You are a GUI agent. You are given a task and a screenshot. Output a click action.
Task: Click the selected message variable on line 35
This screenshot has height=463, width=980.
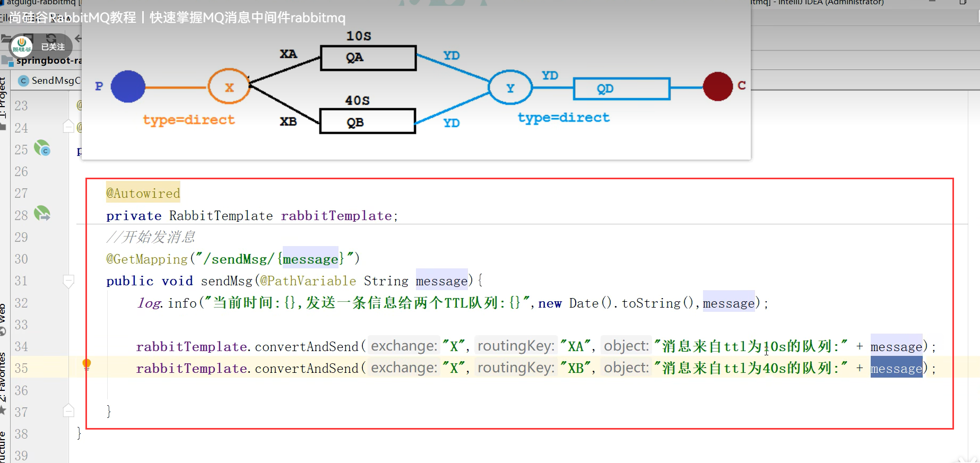click(x=896, y=369)
